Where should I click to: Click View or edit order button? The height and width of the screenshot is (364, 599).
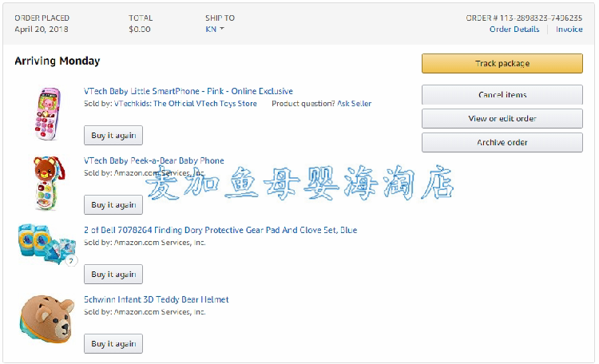tap(502, 119)
